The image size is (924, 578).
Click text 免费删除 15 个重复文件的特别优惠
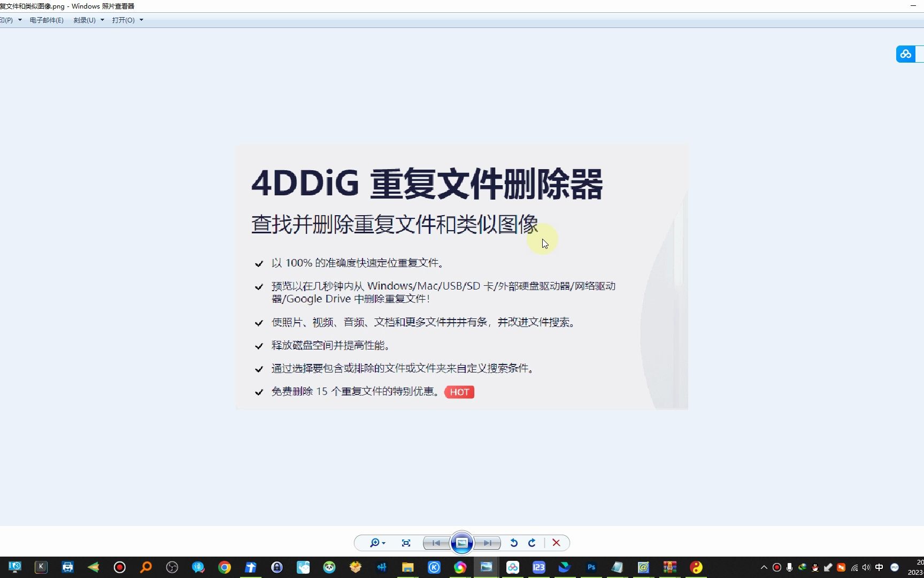pyautogui.click(x=356, y=391)
